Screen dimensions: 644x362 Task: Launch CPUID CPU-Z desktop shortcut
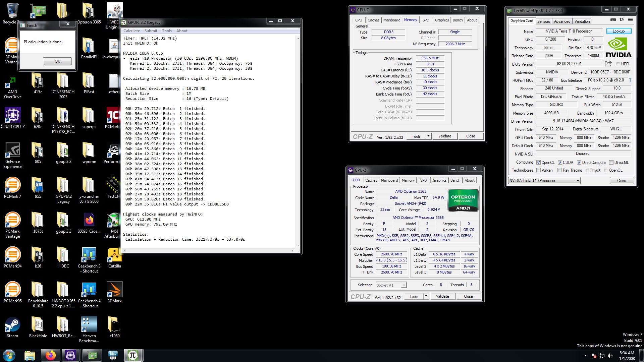point(12,118)
